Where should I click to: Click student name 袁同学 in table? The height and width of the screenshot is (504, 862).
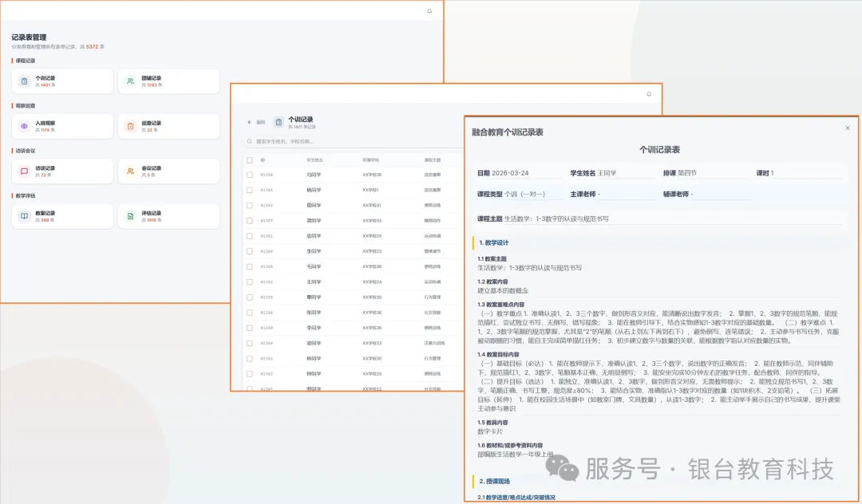[314, 236]
